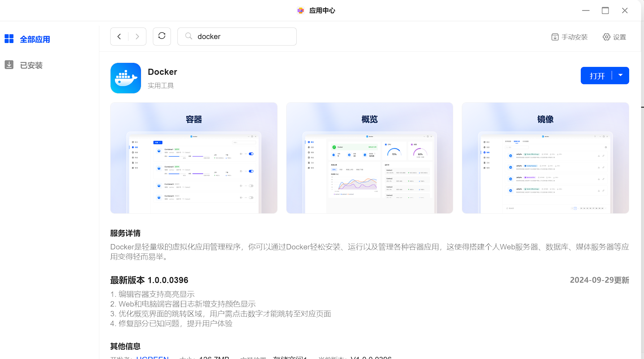Screen dimensions: 644x359
Task: View the 容器 screenshot thumbnail
Action: 194,158
